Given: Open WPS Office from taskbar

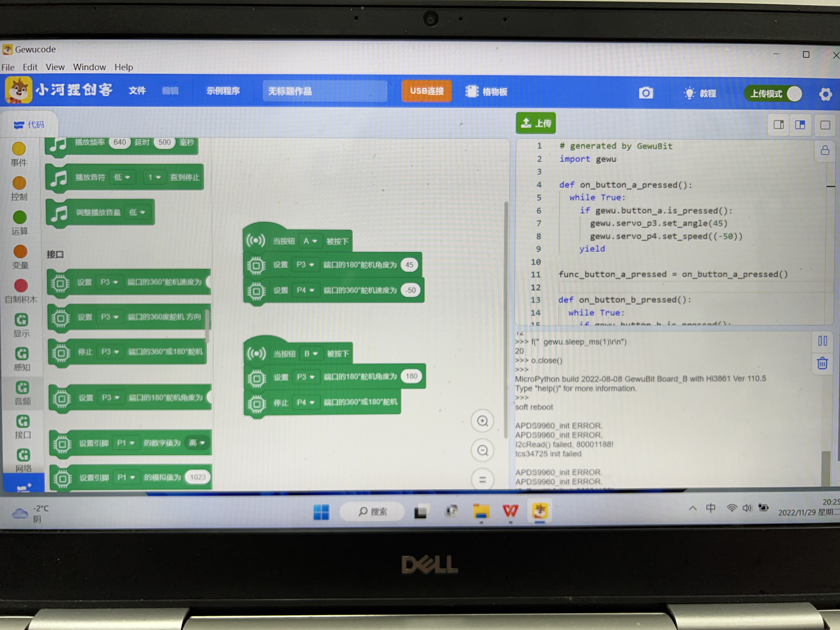Looking at the screenshot, I should (510, 511).
